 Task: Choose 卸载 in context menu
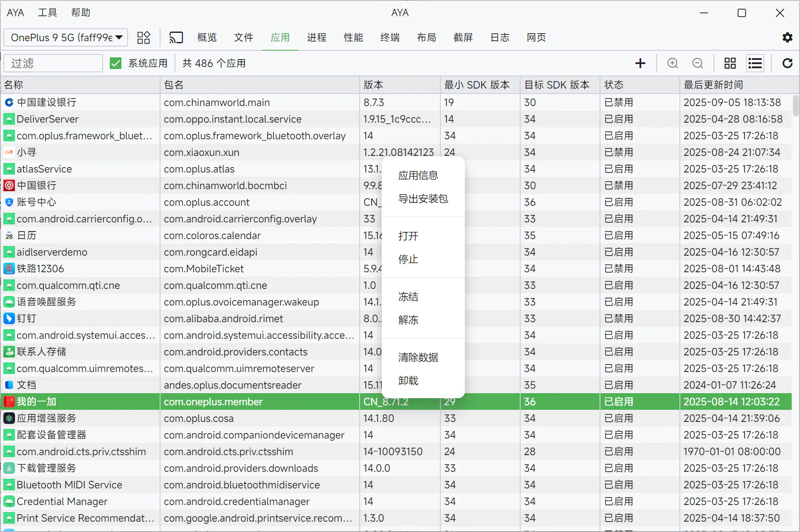(x=423, y=381)
